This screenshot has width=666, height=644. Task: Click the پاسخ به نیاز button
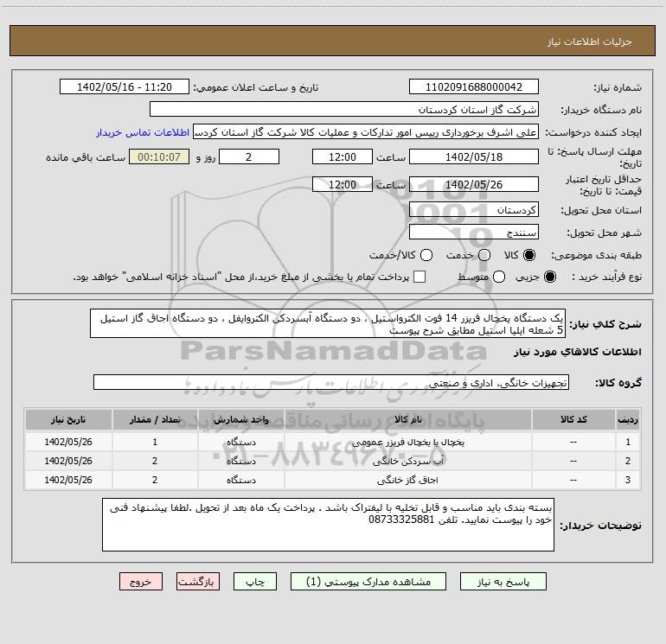[x=503, y=582]
